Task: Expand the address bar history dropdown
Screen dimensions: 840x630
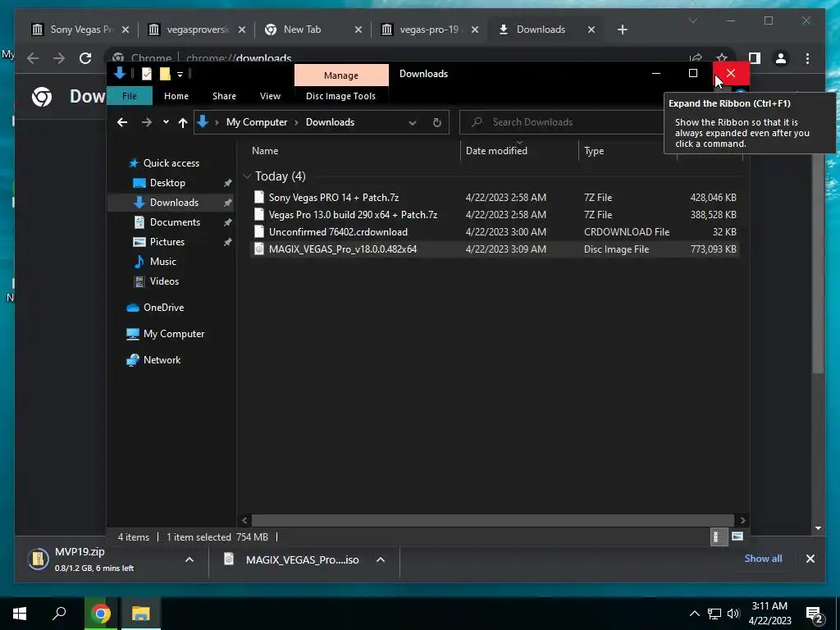Action: point(412,123)
